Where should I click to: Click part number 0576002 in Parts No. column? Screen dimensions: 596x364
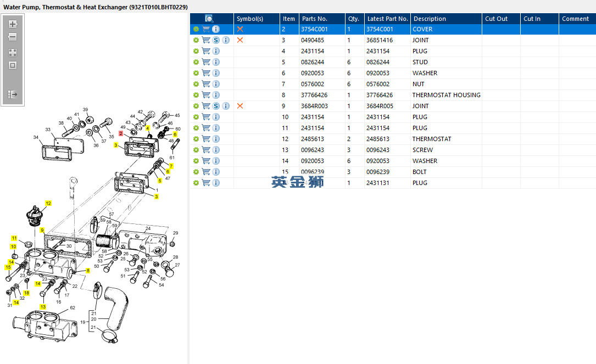pyautogui.click(x=313, y=84)
